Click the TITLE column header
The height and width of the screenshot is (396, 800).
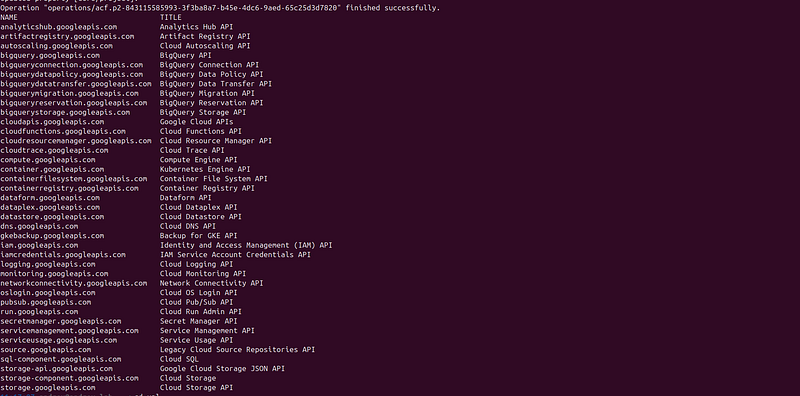(x=170, y=17)
